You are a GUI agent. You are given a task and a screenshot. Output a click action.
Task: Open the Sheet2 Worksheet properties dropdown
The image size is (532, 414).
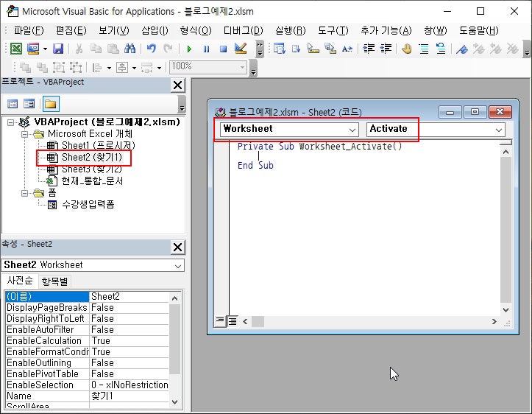(x=178, y=266)
